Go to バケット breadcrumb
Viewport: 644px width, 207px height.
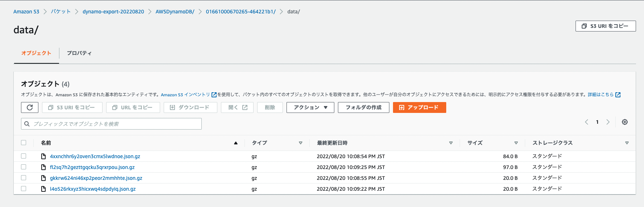pos(61,12)
